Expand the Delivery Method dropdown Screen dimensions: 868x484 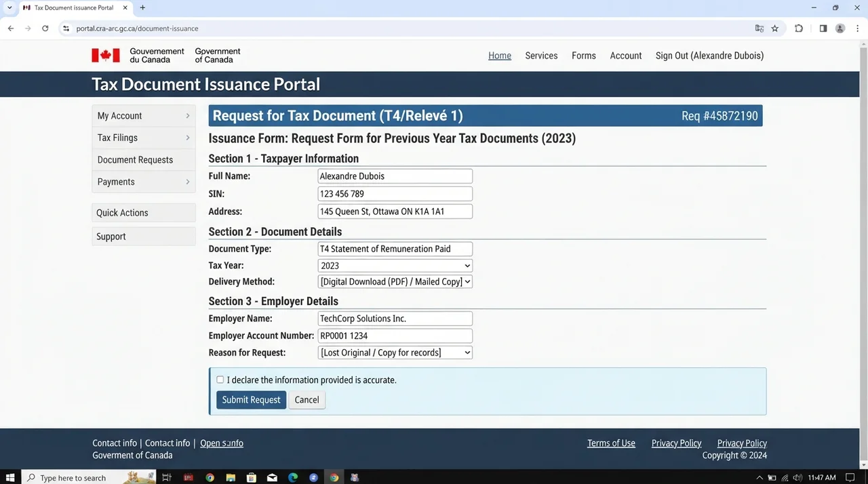point(395,281)
